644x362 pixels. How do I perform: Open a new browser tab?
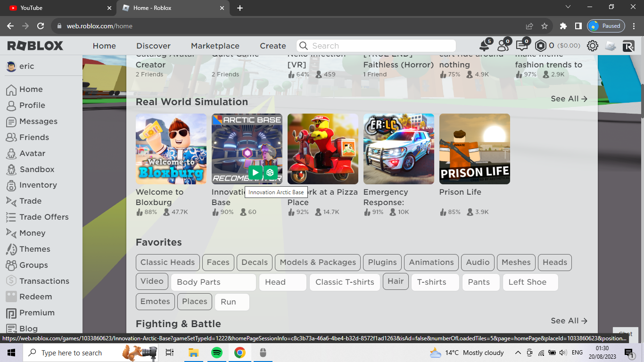coord(240,8)
